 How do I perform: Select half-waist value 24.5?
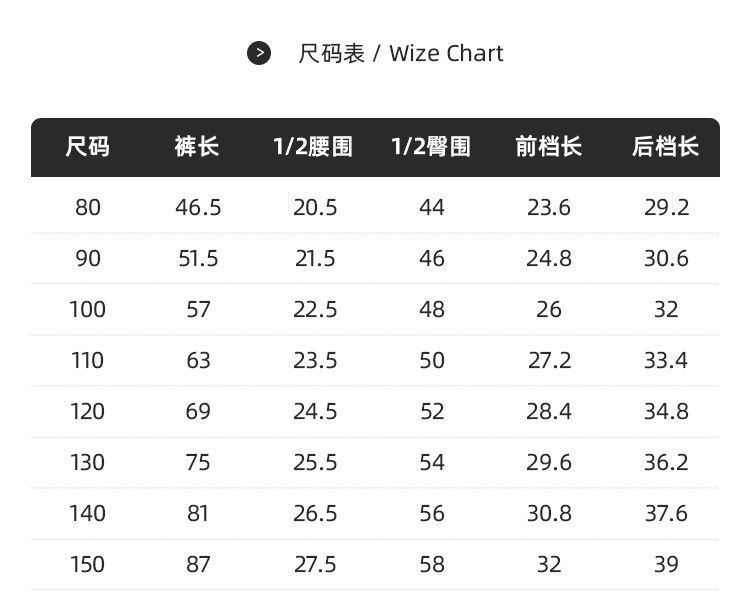click(x=315, y=412)
